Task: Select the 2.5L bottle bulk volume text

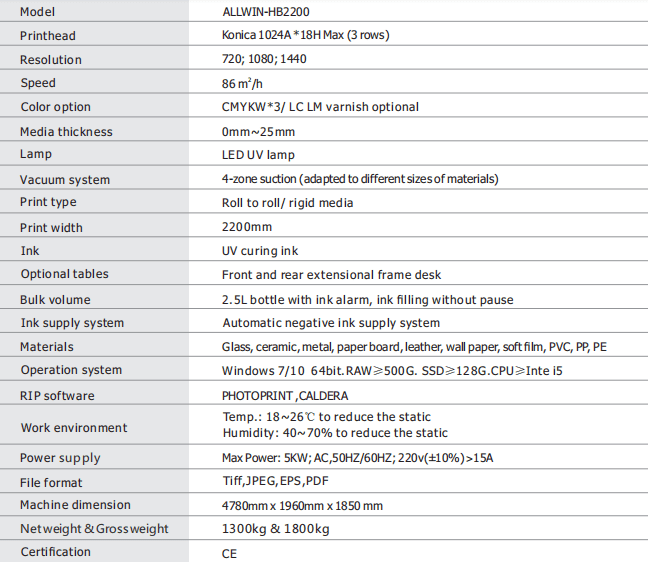Action: [367, 299]
